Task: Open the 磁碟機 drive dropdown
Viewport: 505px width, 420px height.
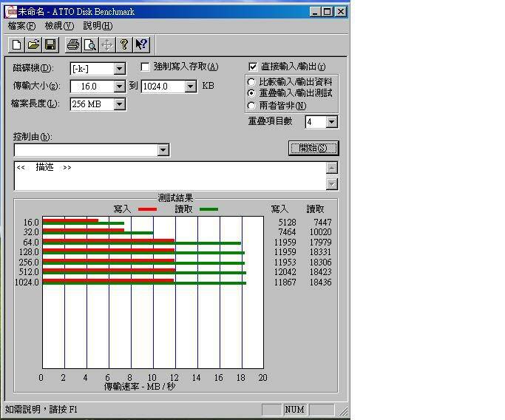Action: (x=119, y=69)
